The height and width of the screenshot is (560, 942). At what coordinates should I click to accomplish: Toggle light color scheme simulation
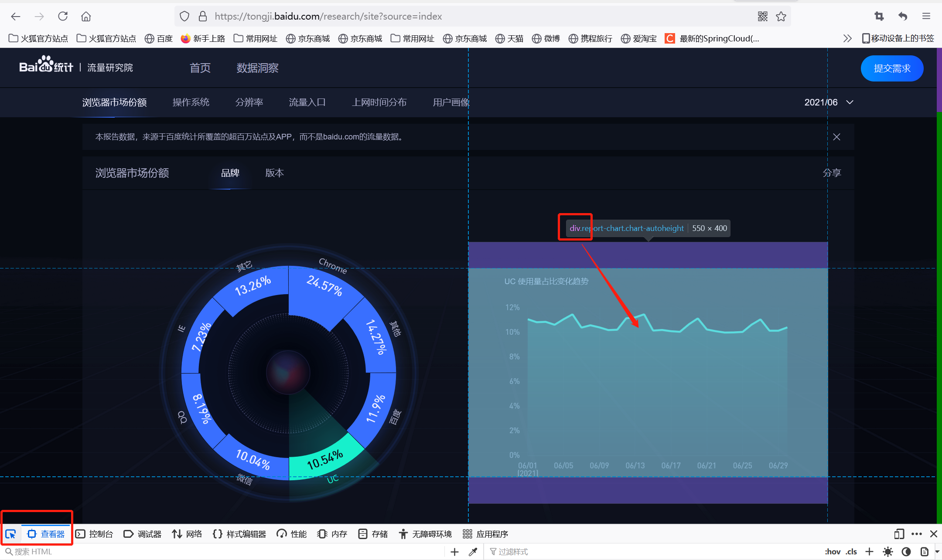coord(887,552)
